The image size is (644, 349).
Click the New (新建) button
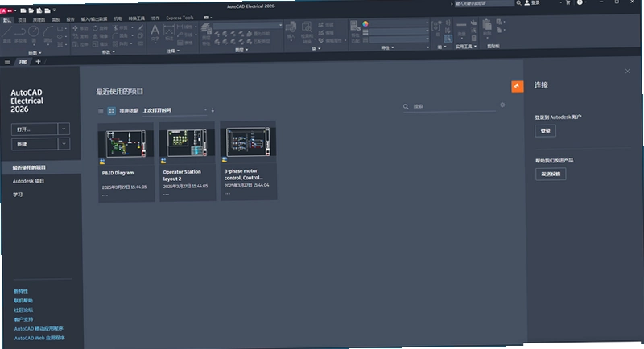[x=35, y=144]
